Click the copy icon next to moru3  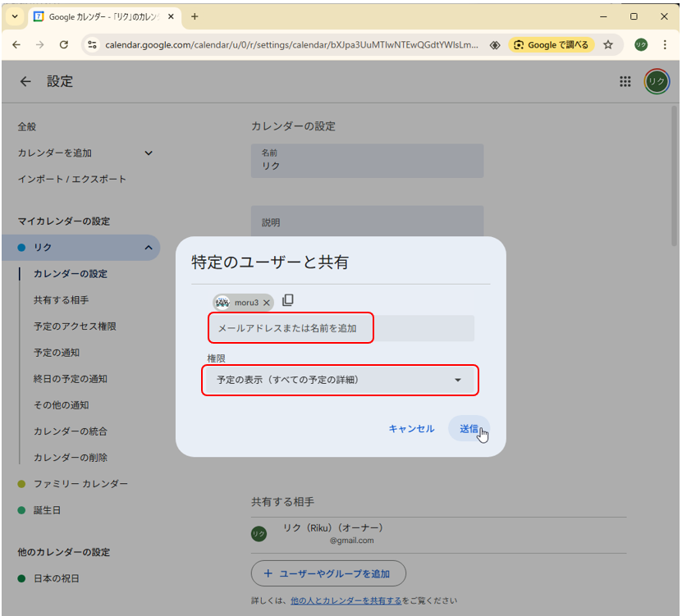point(288,301)
